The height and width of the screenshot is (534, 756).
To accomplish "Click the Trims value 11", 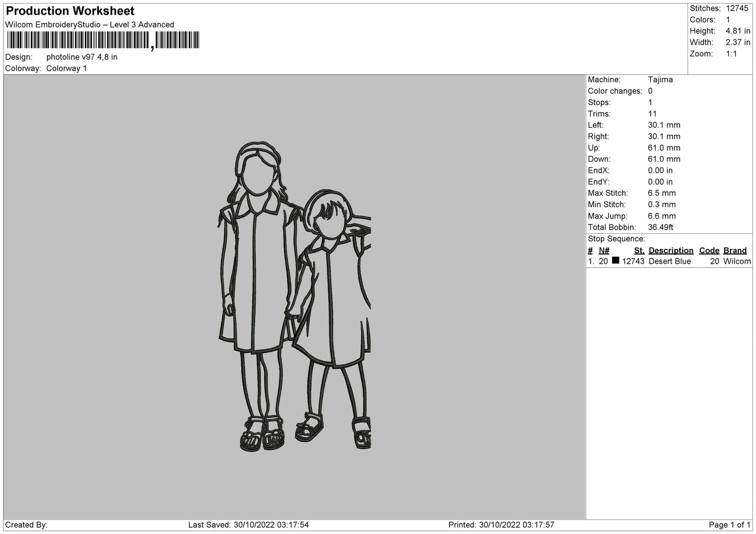I will [x=652, y=114].
